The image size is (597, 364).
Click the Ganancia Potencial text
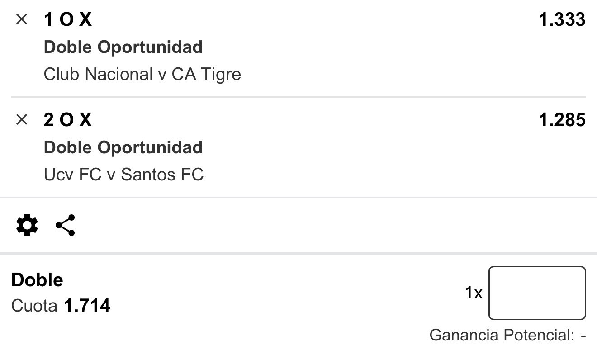click(x=502, y=336)
